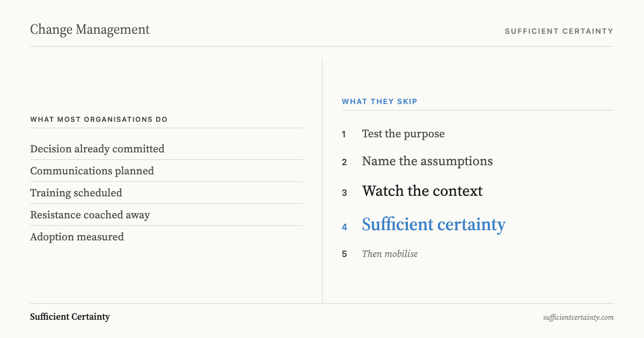Click the number 5 marker
644x338 pixels.
click(344, 254)
